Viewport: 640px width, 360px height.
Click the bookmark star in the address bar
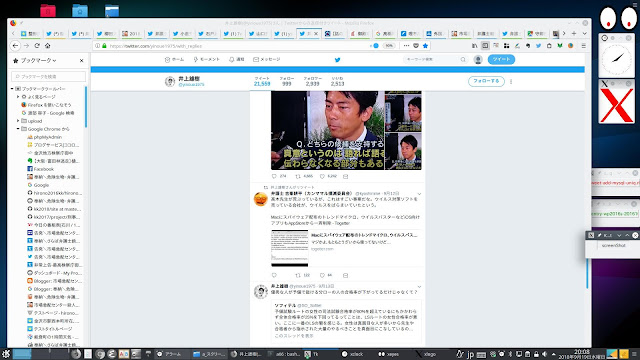pos(425,46)
